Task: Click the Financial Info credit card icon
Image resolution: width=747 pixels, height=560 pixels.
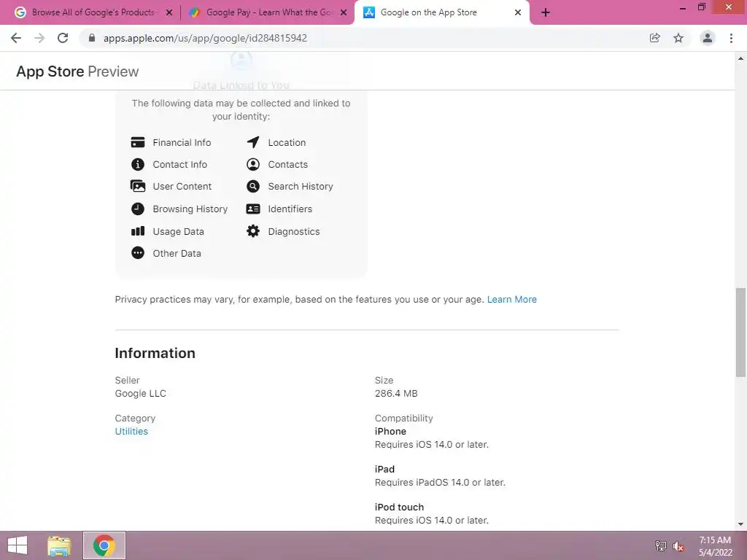Action: coord(138,142)
